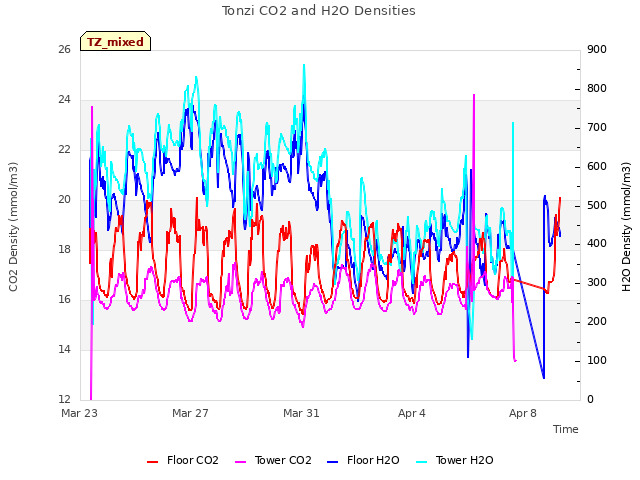Click the left axis value 14
The width and height of the screenshot is (640, 480).
coord(64,349)
